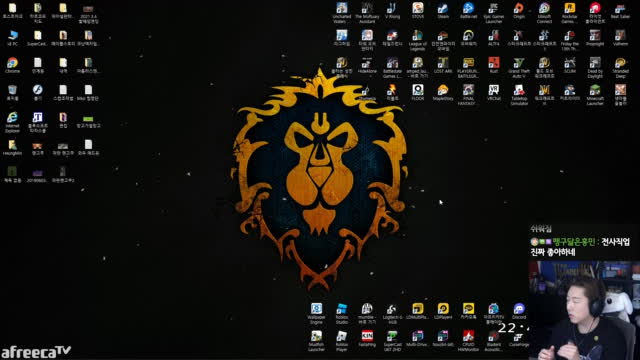
Task: Select the Roblox Studio shortcut
Action: 342,313
